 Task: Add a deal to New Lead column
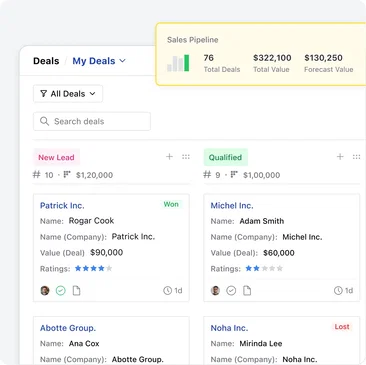tap(169, 156)
